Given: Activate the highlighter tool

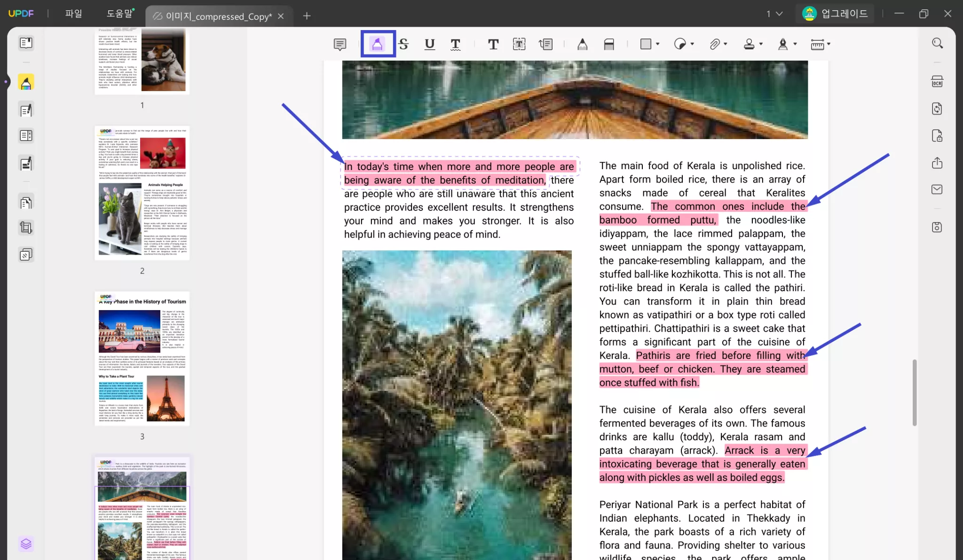Looking at the screenshot, I should click(377, 44).
